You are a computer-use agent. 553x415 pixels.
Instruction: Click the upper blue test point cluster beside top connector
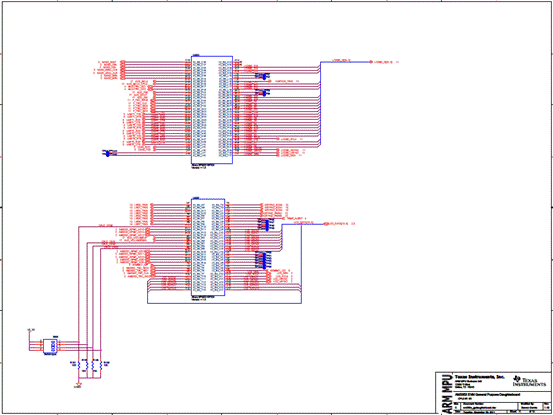(263, 76)
